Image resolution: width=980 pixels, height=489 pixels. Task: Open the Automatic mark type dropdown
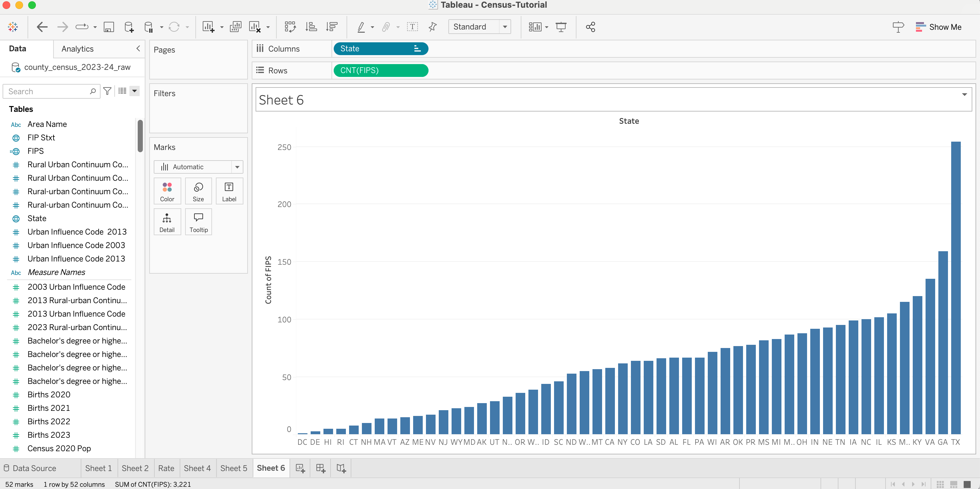(x=198, y=167)
